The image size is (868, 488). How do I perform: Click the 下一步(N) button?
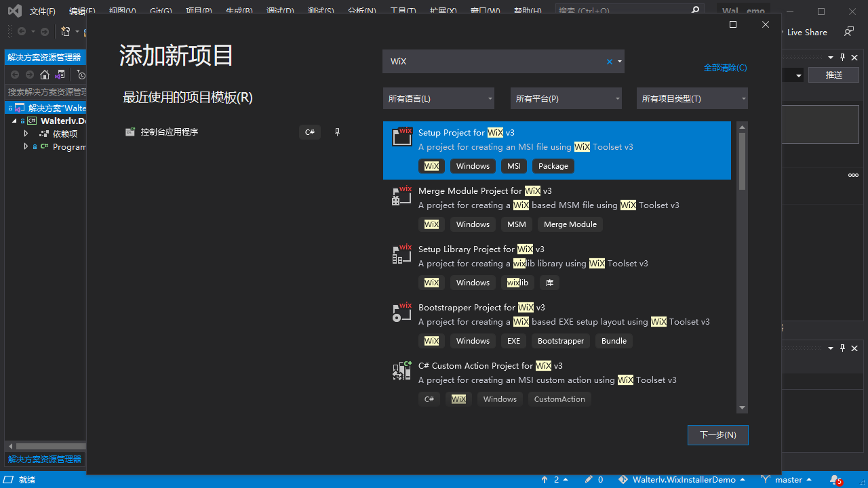tap(717, 434)
